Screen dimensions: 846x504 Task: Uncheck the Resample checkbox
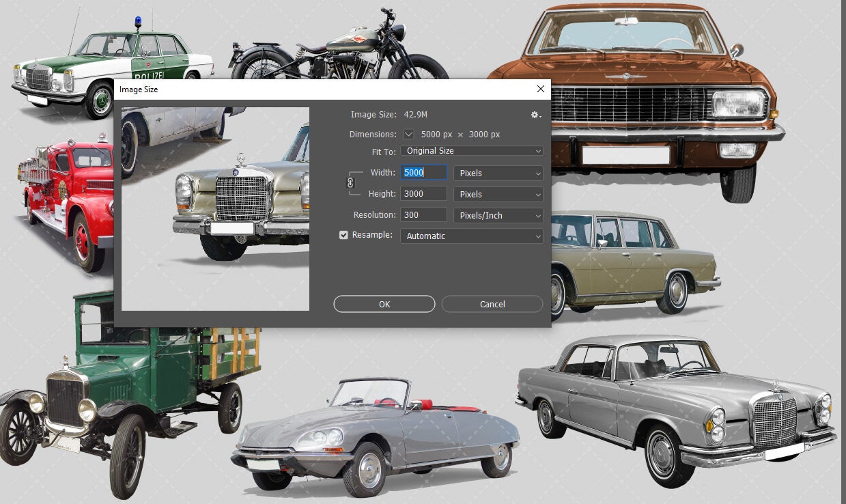[x=343, y=235]
